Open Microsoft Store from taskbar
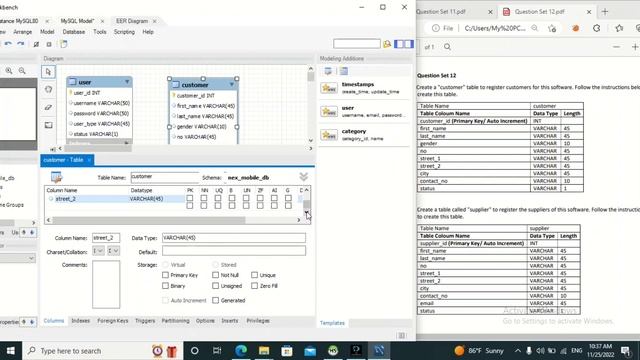640x360 pixels. point(287,351)
